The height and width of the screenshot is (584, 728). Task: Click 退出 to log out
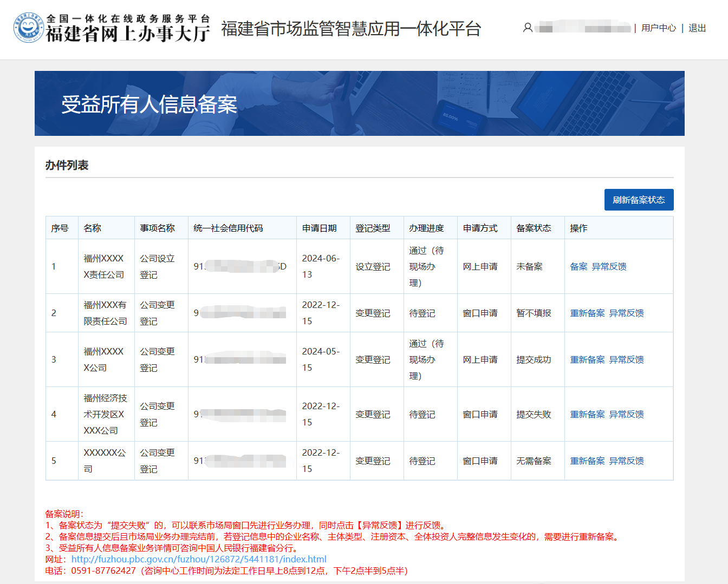pyautogui.click(x=697, y=28)
